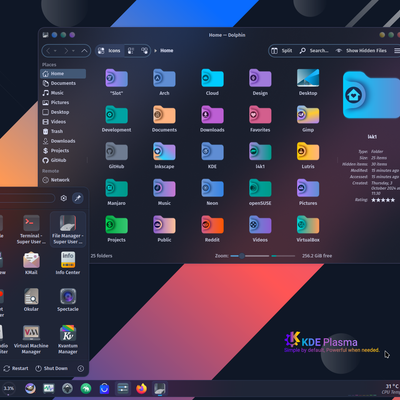400x400 pixels.
Task: Open Network under Remote
Action: tap(63, 180)
